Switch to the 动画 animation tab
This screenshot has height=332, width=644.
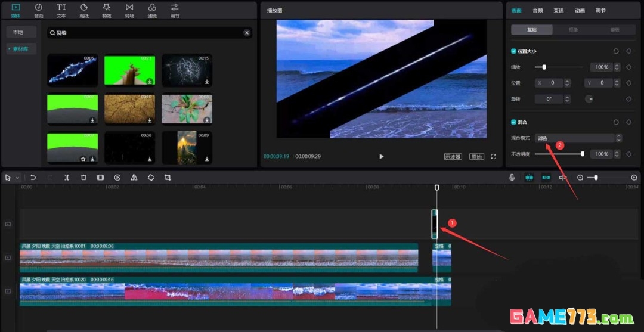point(580,10)
